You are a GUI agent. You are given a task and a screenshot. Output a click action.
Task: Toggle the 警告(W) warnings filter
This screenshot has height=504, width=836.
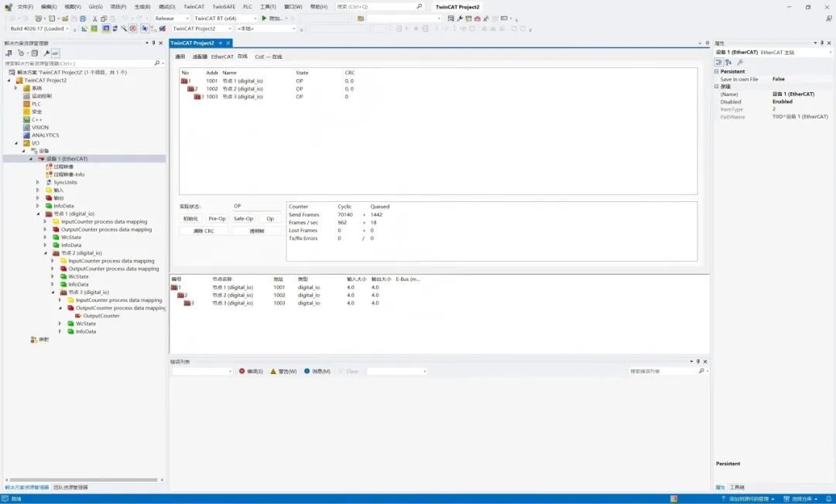(x=283, y=372)
